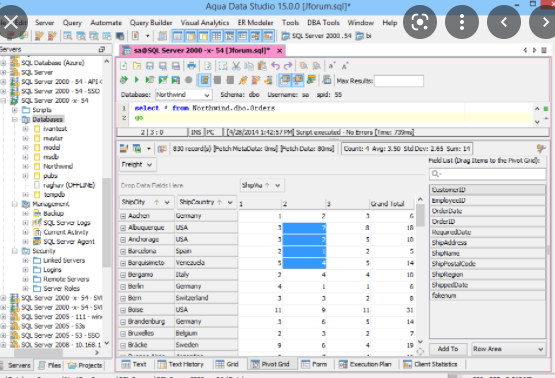Toggle the highlighted split-results toolbar button
The image size is (555, 378).
pos(285,80)
